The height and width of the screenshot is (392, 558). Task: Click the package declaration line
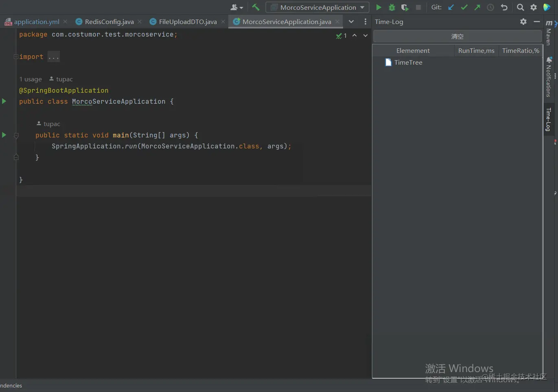[98, 35]
